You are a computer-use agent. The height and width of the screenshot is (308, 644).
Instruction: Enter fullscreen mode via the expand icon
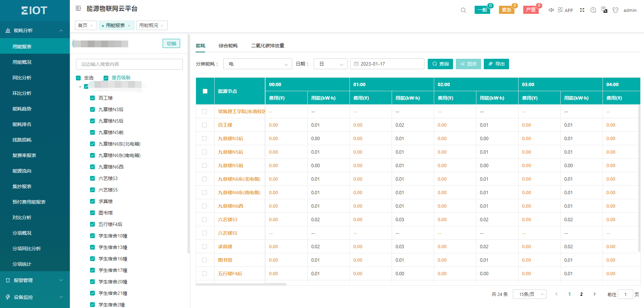[x=582, y=10]
